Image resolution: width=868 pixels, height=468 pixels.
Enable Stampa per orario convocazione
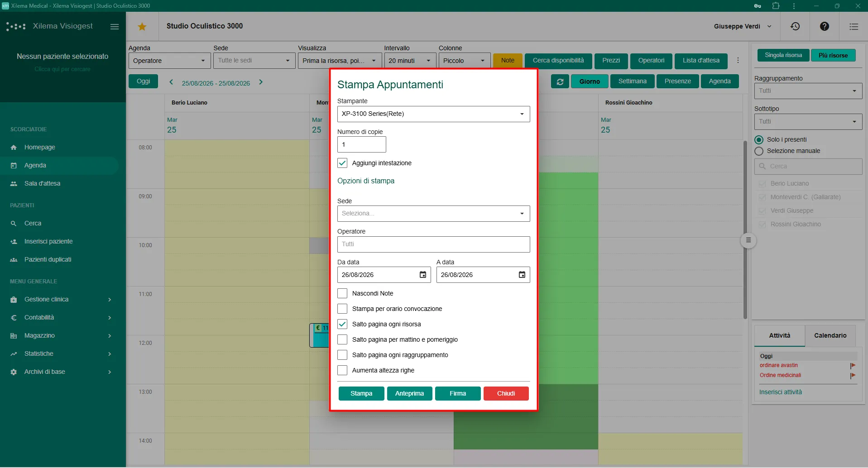click(342, 309)
